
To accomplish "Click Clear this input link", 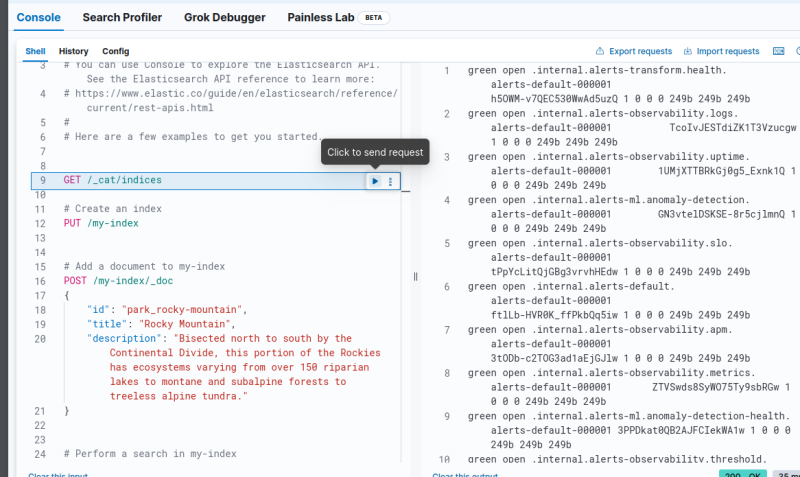I will coord(58,474).
